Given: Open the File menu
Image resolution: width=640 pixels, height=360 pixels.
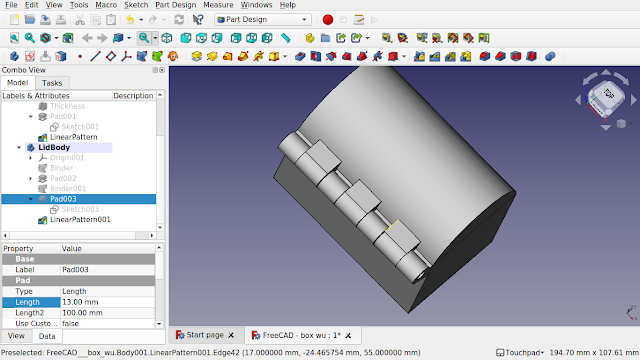Looking at the screenshot, I should tap(11, 5).
